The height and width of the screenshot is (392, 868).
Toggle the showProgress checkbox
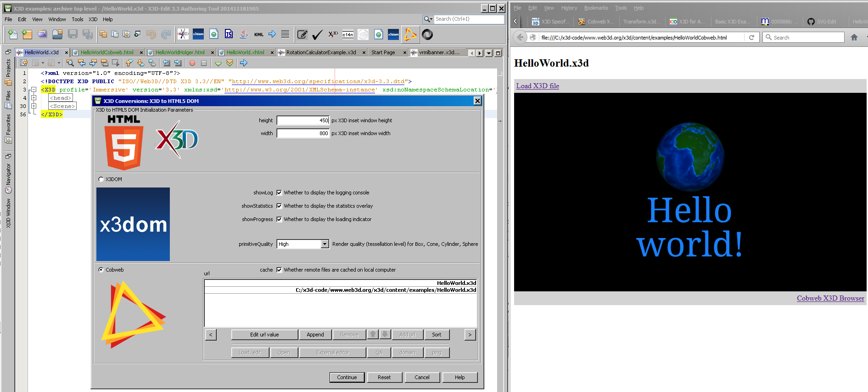[279, 219]
